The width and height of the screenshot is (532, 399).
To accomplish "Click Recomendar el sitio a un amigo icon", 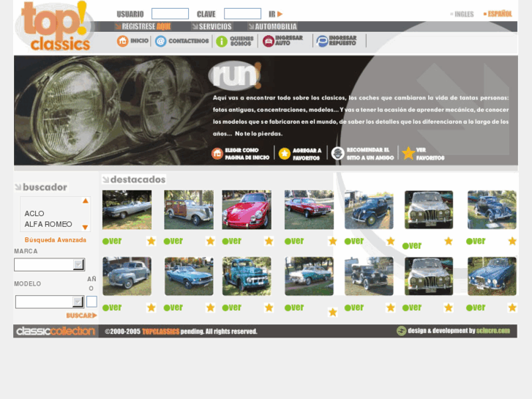I will coord(337,154).
